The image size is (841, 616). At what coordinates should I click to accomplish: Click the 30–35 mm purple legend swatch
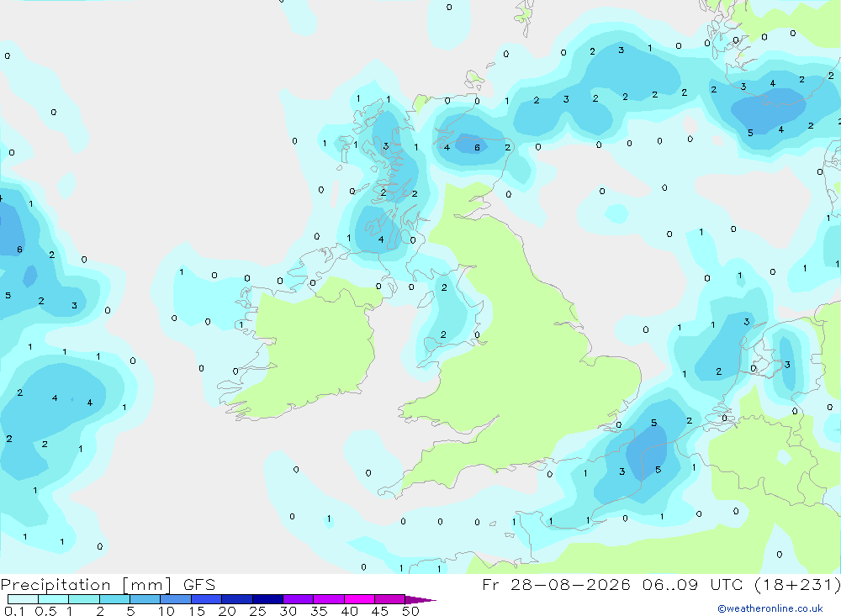[298, 599]
